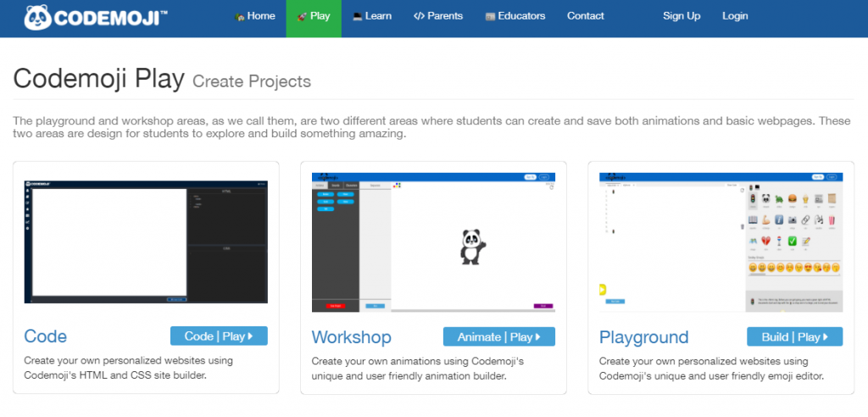Screen dimensions: 868x417
Task: Click the 'Create Projects' subtitle text
Action: tap(252, 81)
